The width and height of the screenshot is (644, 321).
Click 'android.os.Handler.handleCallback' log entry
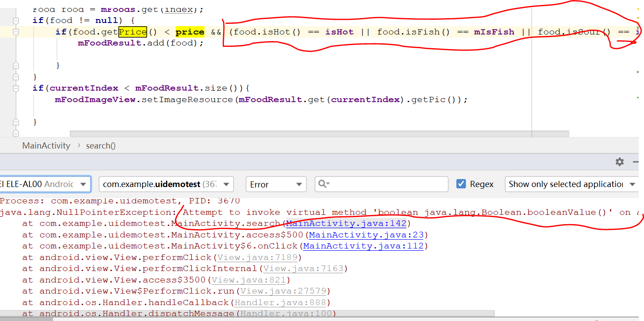134,302
